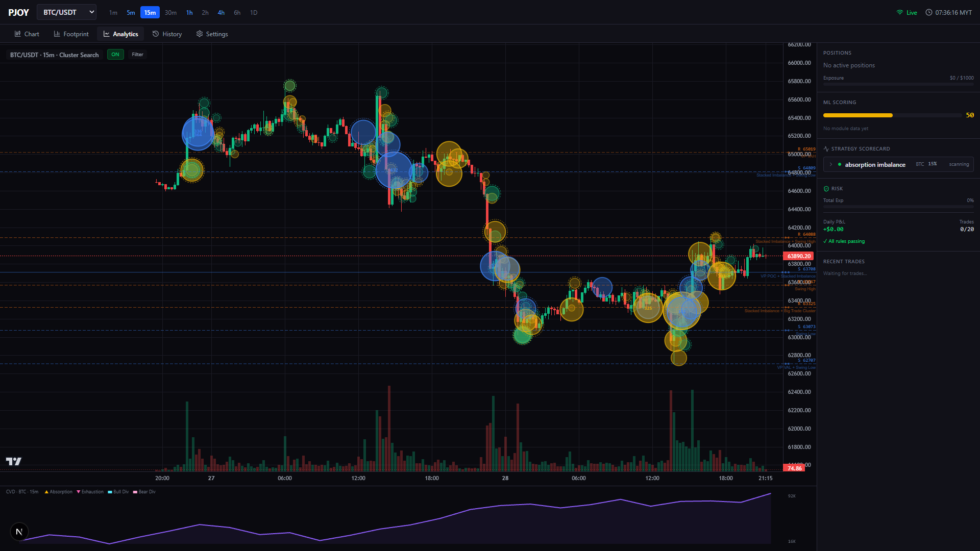
Task: Click the PJOY logo
Action: click(x=19, y=12)
